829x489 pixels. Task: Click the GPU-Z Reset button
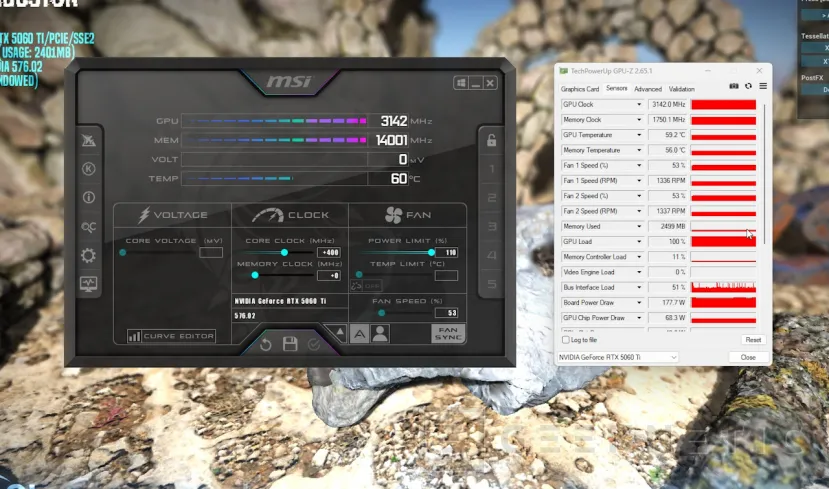(753, 340)
